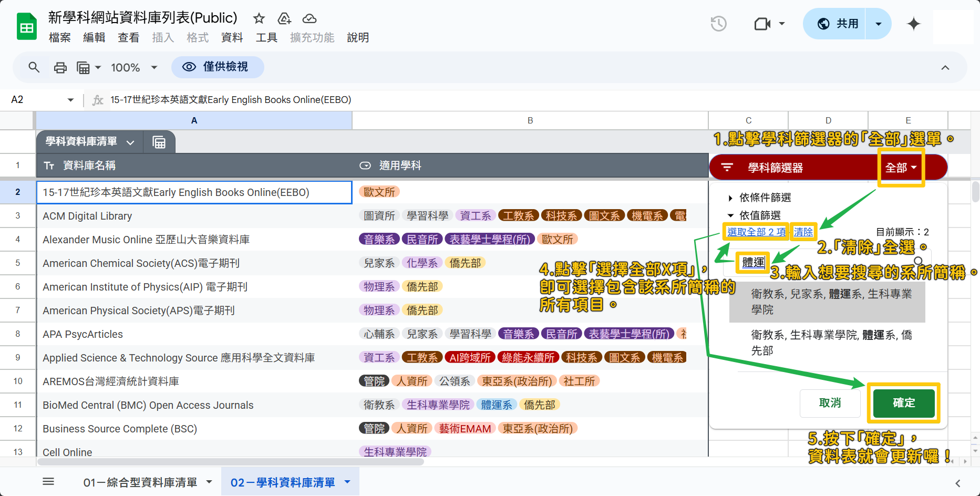Expand 依條件篩選 section
The height and width of the screenshot is (496, 980).
tap(759, 198)
